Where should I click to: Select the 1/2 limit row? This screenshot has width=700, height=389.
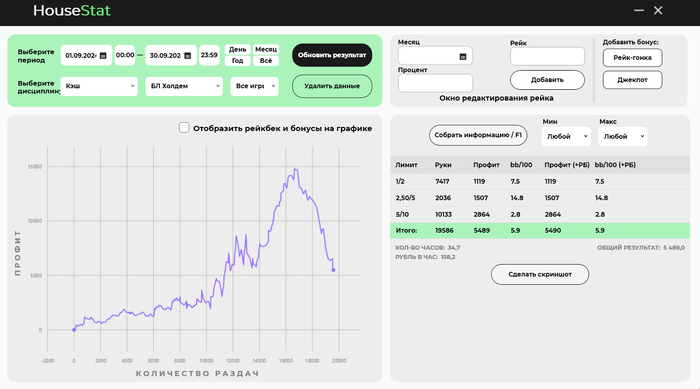[540, 182]
